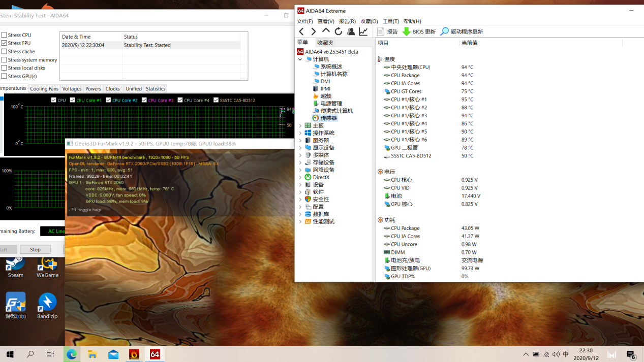This screenshot has width=644, height=362.
Task: Open 游戏加加 desktop shortcut
Action: click(x=15, y=306)
